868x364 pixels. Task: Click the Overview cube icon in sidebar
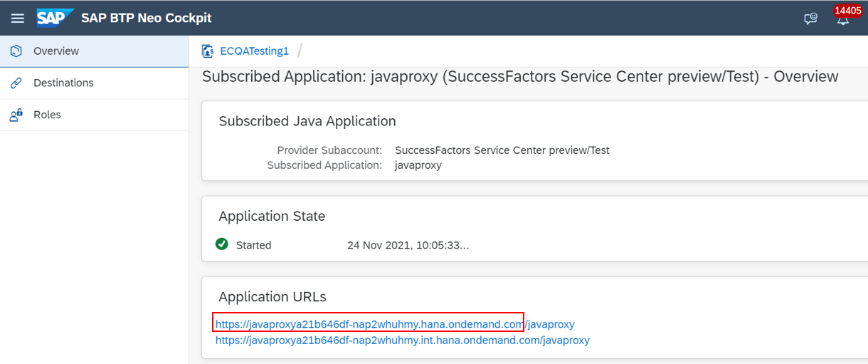coord(16,51)
